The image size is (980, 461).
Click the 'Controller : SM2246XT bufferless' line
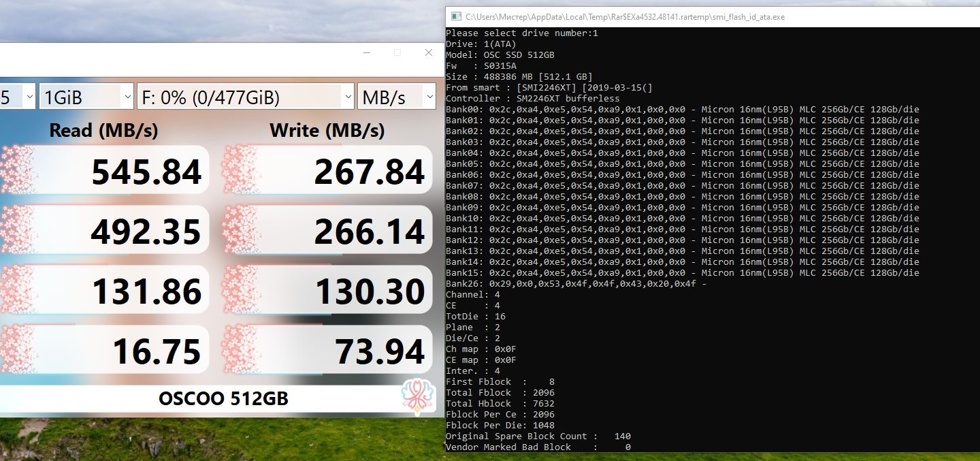533,98
